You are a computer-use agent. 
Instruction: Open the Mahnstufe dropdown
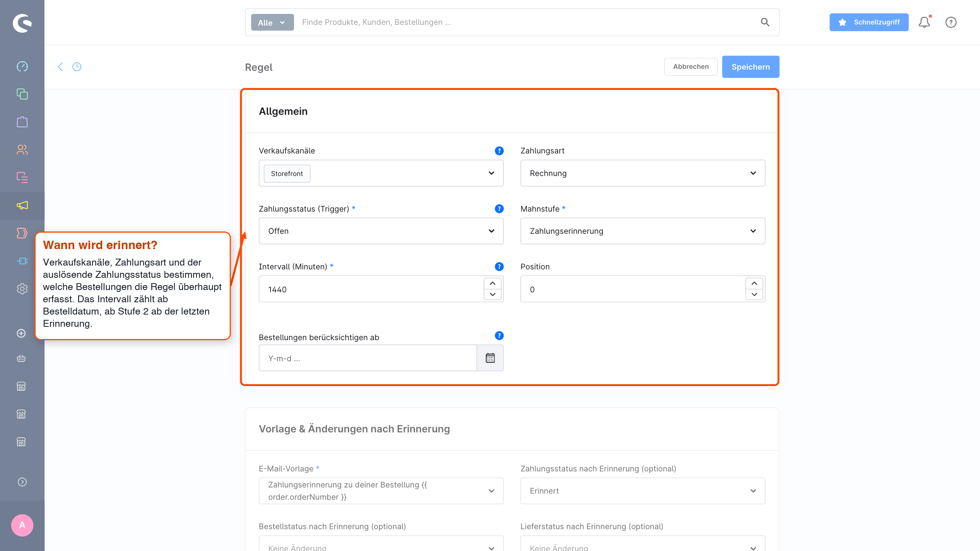[x=643, y=231]
